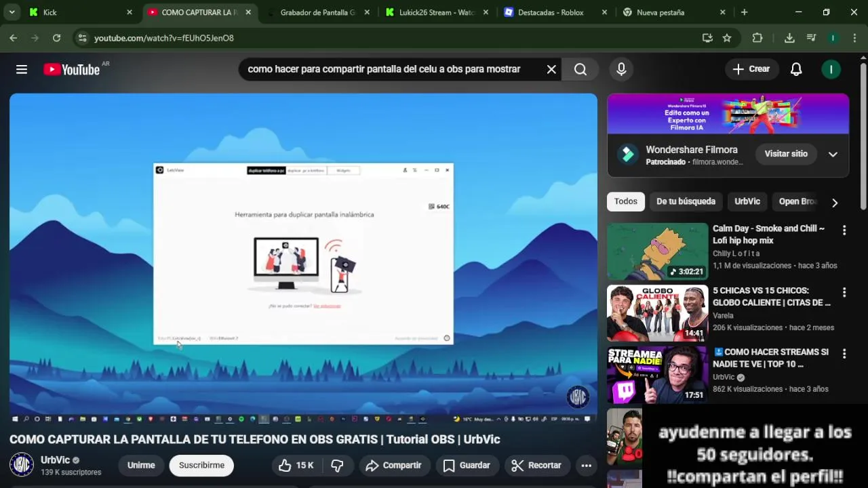This screenshot has height=488, width=868.
Task: Open the browser downloads icon
Action: (789, 38)
